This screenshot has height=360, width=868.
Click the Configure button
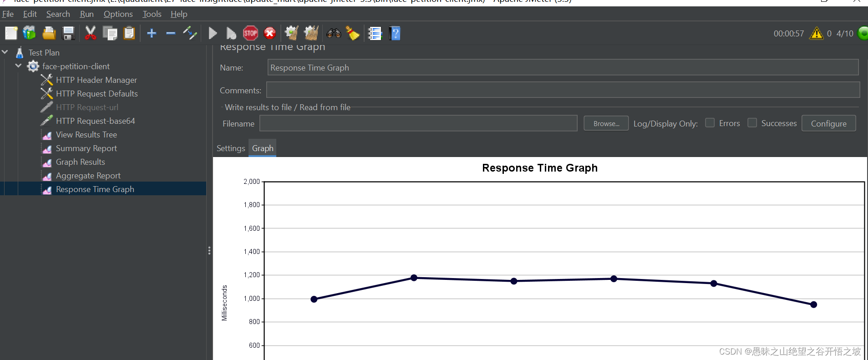(828, 123)
